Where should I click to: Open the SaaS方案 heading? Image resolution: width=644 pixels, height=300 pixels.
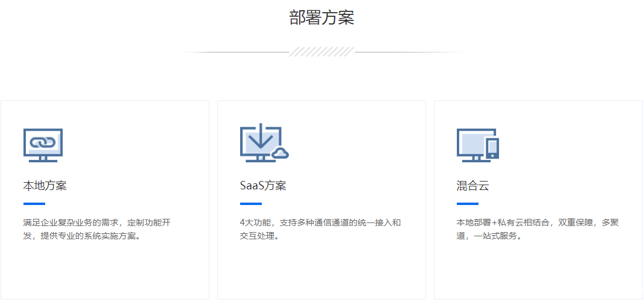[263, 185]
